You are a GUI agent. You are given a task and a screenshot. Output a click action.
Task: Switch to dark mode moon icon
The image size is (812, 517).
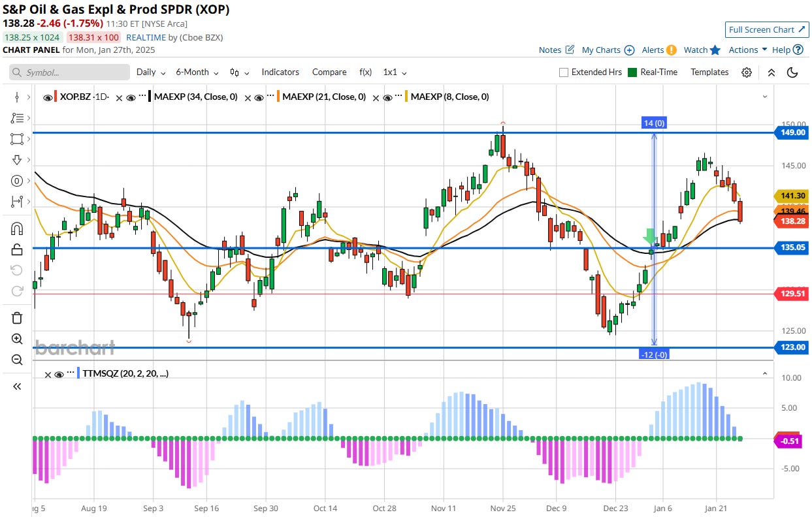[x=792, y=72]
